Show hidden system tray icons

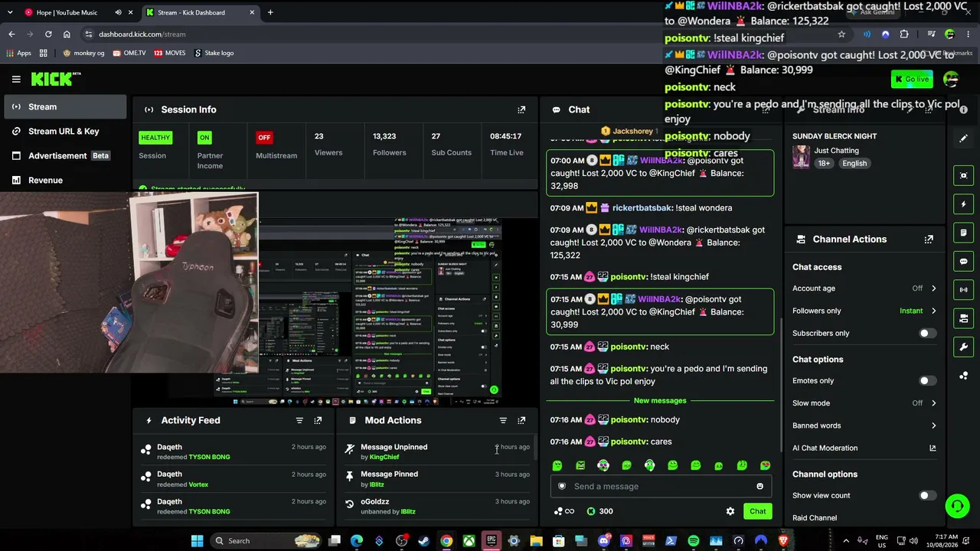[x=846, y=541]
